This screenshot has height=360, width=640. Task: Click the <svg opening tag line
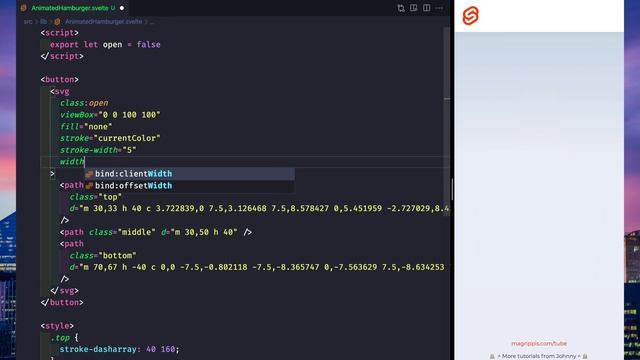point(60,91)
